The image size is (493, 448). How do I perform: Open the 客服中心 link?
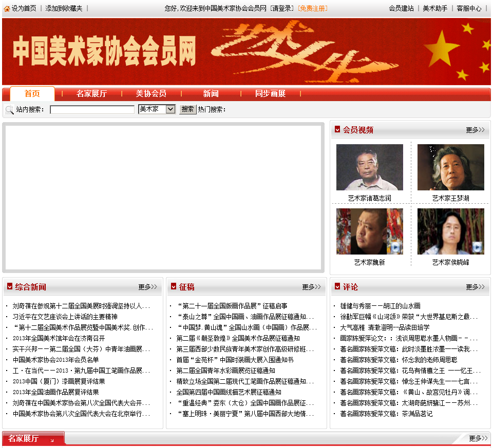click(x=469, y=8)
